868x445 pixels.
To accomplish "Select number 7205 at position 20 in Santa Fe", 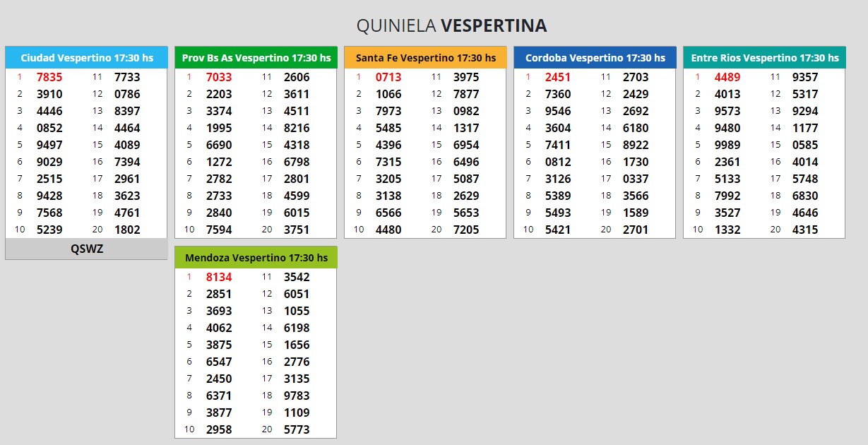I will point(466,230).
